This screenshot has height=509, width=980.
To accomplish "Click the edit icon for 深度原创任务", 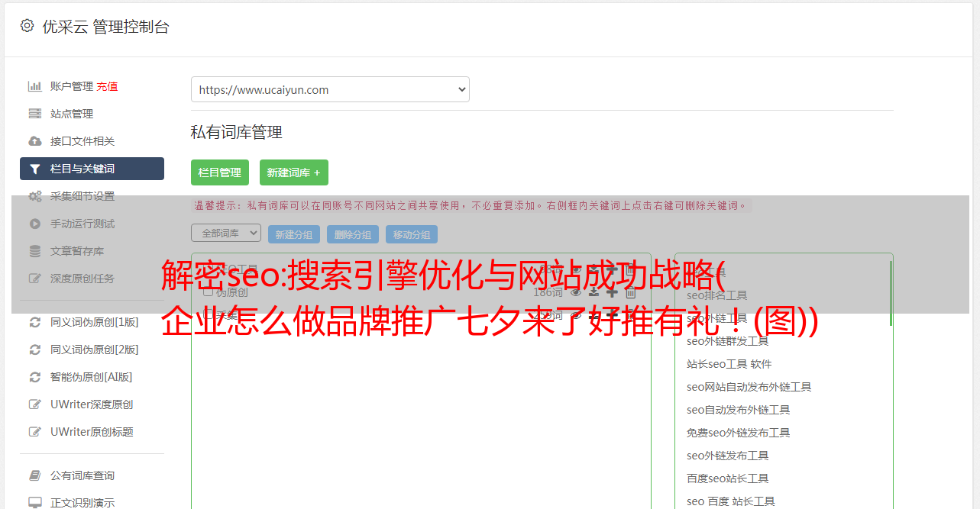I will [x=35, y=279].
